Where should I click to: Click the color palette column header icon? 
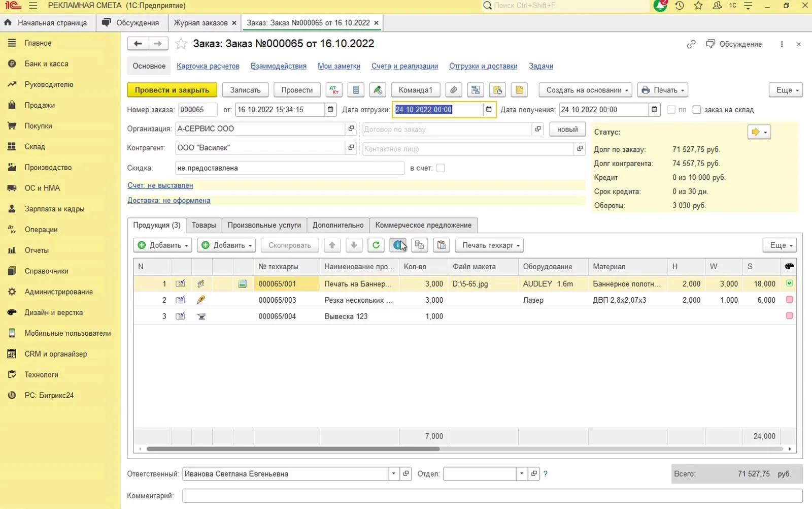[789, 266]
